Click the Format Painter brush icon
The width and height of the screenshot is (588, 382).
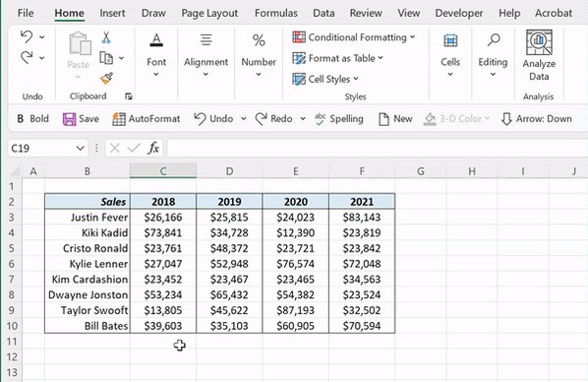point(106,78)
